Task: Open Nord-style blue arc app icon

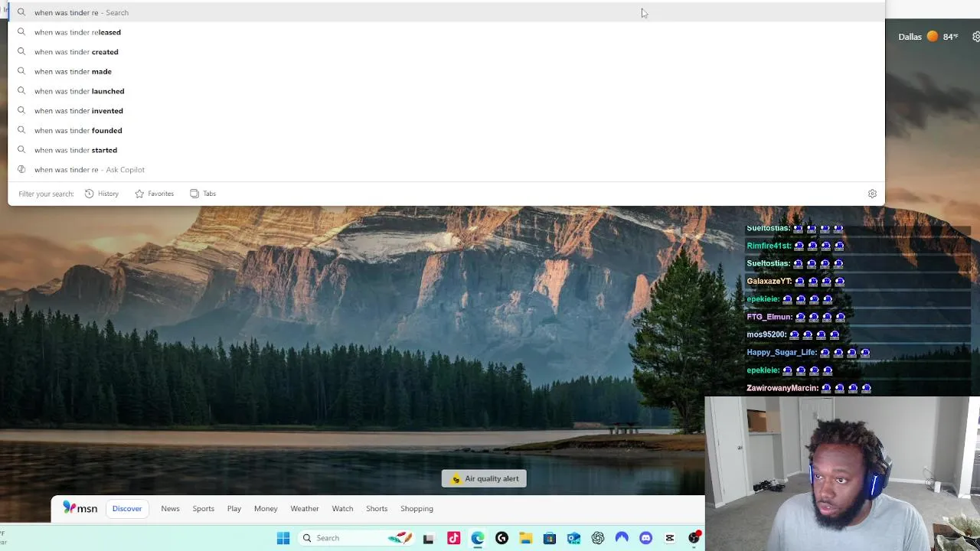Action: click(622, 538)
